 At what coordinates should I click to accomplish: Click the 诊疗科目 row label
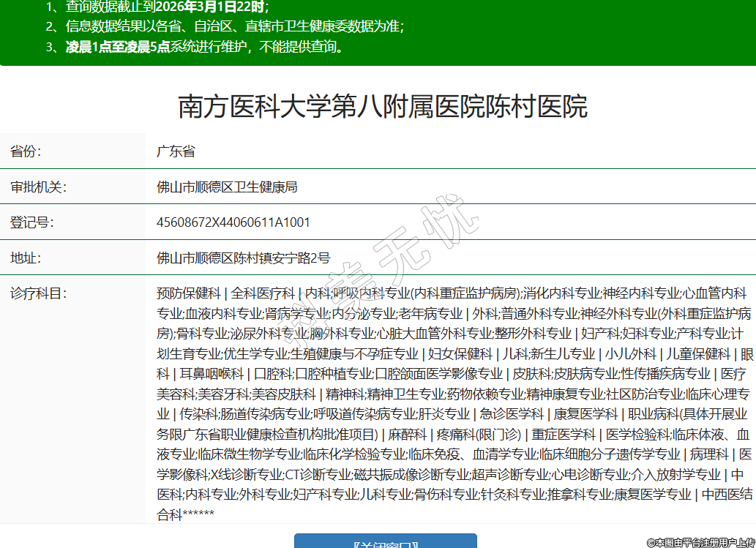(38, 293)
